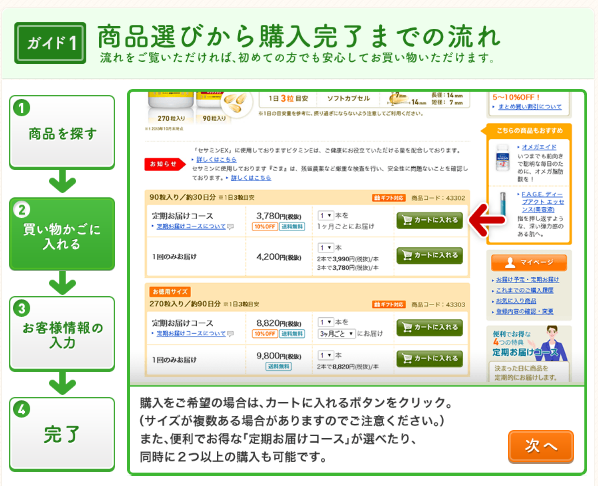Screen dimensions: 598x486
Task: Select step 1 商品を探す
Action: pyautogui.click(x=62, y=132)
